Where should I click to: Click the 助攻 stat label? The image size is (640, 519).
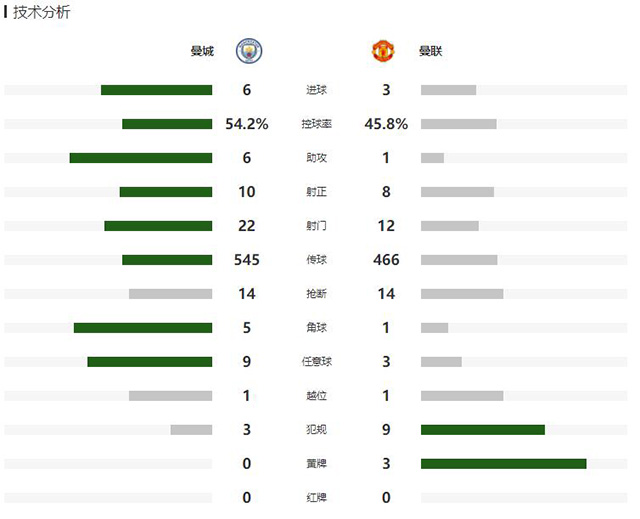316,158
